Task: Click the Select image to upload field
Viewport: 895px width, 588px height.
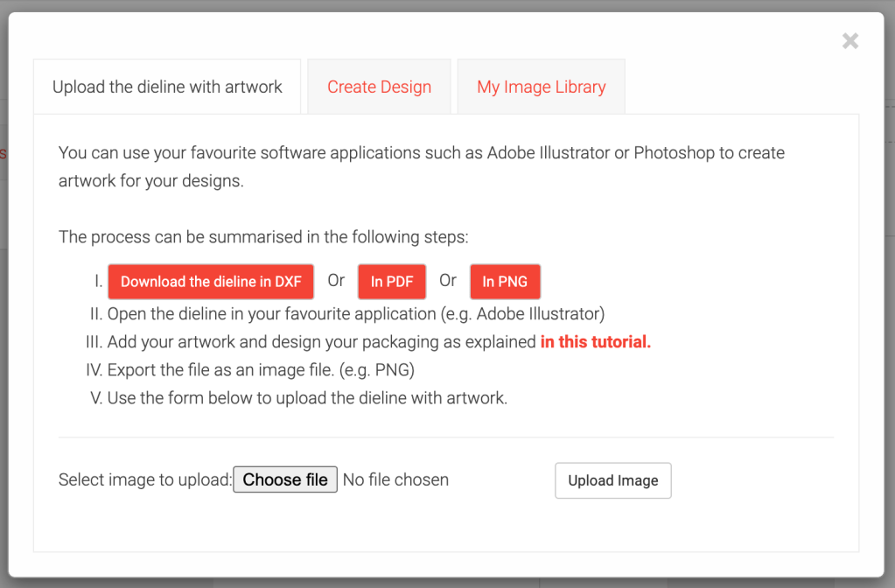Action: point(144,479)
